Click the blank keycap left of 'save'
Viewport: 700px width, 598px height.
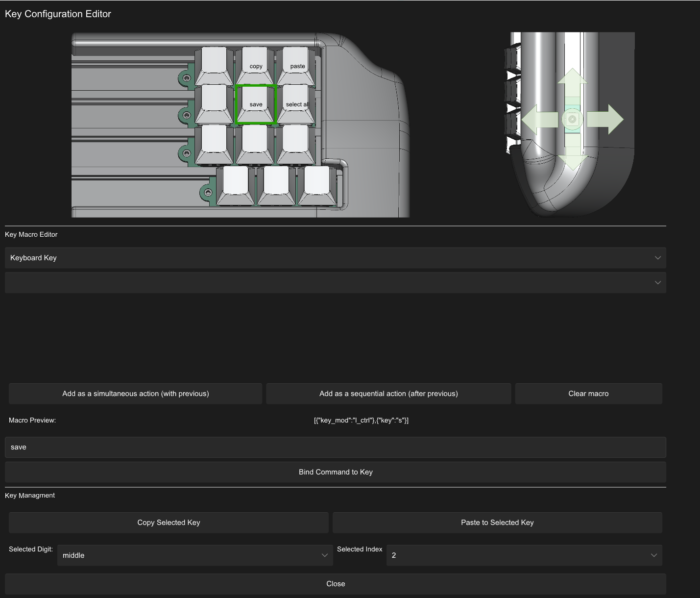[x=215, y=103]
